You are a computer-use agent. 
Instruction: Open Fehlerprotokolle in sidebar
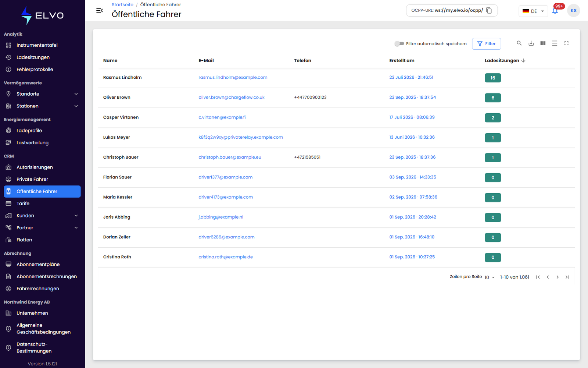click(x=42, y=70)
